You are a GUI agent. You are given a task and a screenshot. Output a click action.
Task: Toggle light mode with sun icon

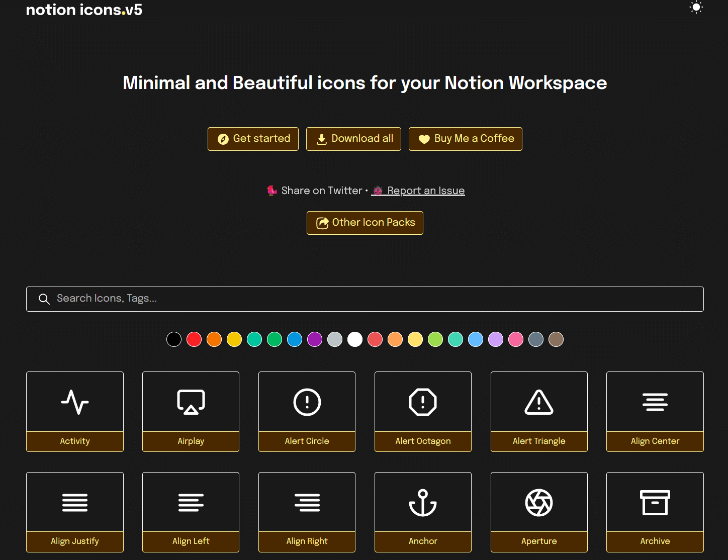coord(696,8)
